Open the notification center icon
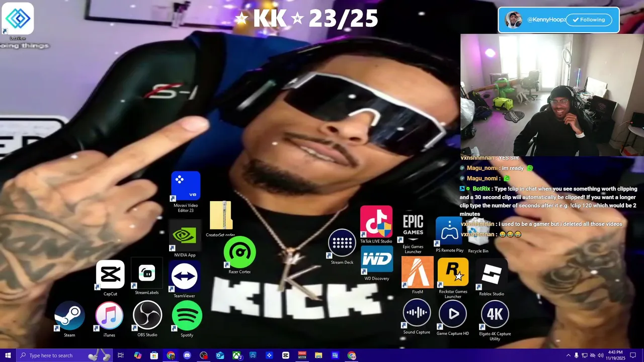Viewport: 644px width, 362px height. pos(633,355)
